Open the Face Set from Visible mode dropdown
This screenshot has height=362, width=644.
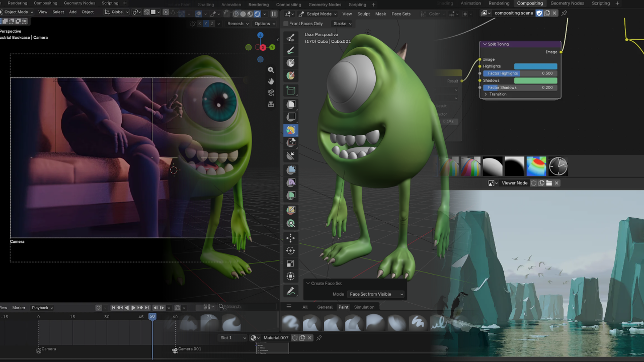[x=377, y=294]
